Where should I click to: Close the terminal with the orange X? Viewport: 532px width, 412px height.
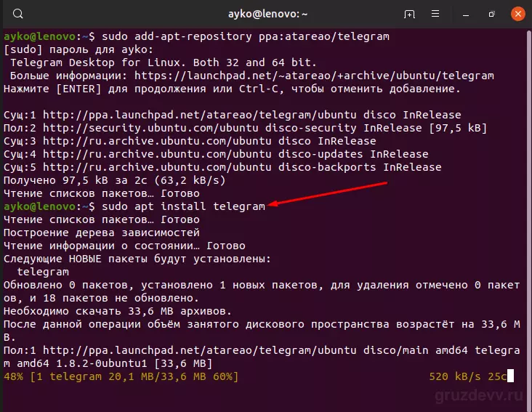[x=517, y=14]
